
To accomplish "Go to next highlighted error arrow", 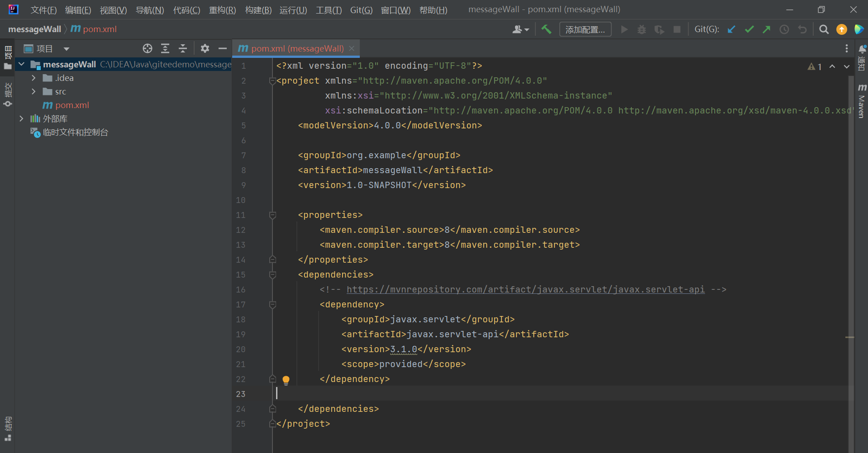I will pyautogui.click(x=847, y=66).
